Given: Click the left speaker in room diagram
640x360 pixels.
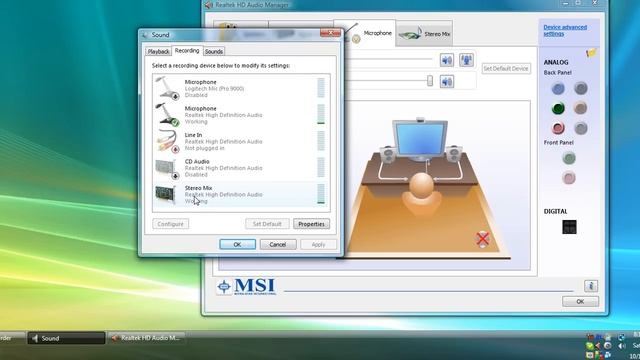Looking at the screenshot, I should click(388, 155).
